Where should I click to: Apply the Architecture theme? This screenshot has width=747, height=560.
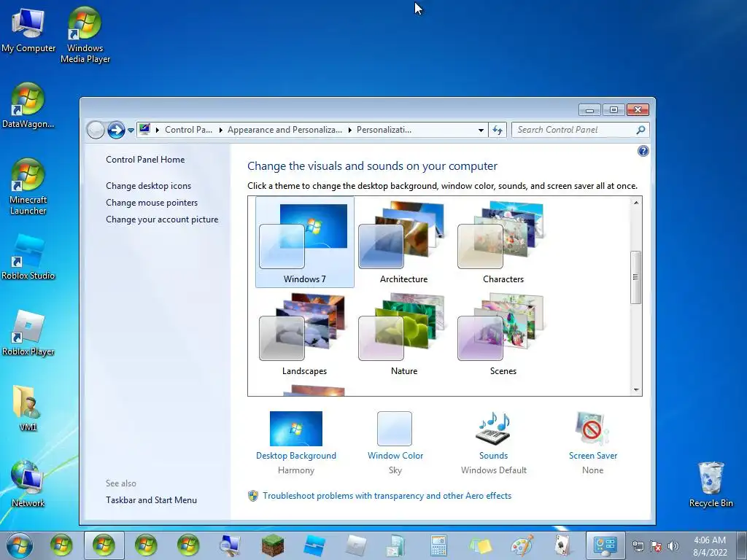tap(403, 242)
